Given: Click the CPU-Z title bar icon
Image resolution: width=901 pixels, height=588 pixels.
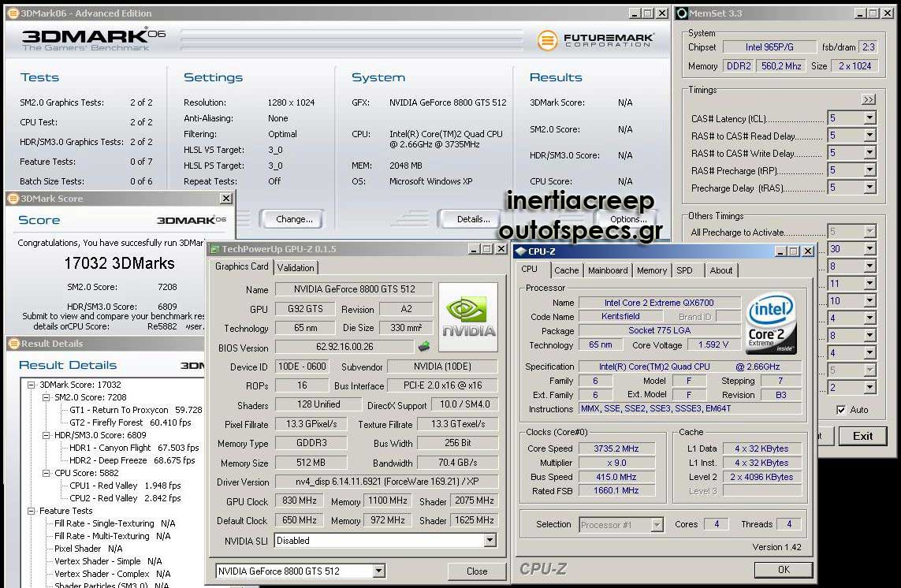Looking at the screenshot, I should [x=520, y=251].
